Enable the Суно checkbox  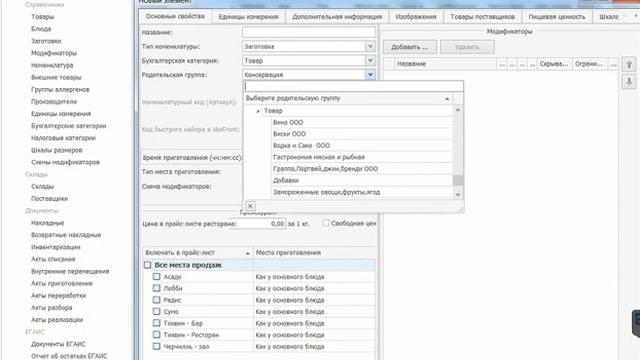156,311
